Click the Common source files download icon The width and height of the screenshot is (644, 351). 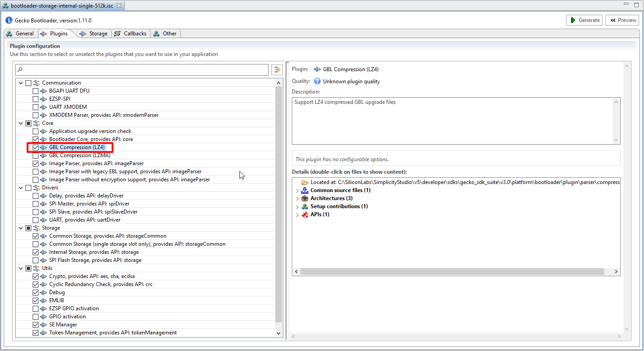[305, 190]
